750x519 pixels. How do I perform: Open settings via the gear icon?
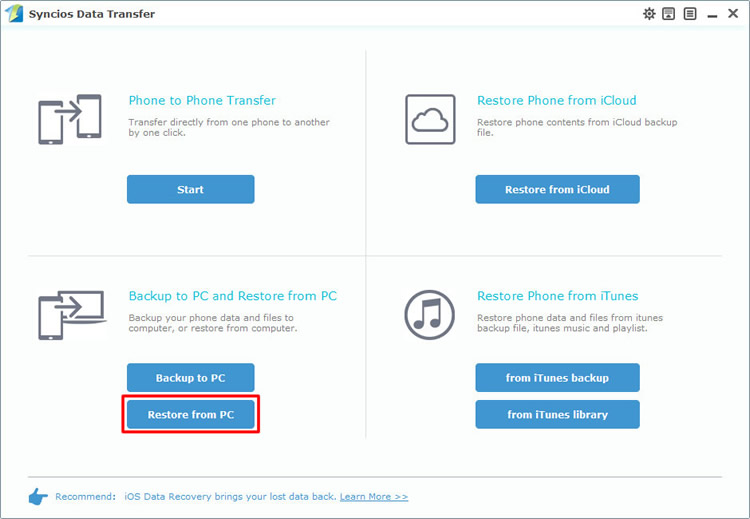coord(649,14)
